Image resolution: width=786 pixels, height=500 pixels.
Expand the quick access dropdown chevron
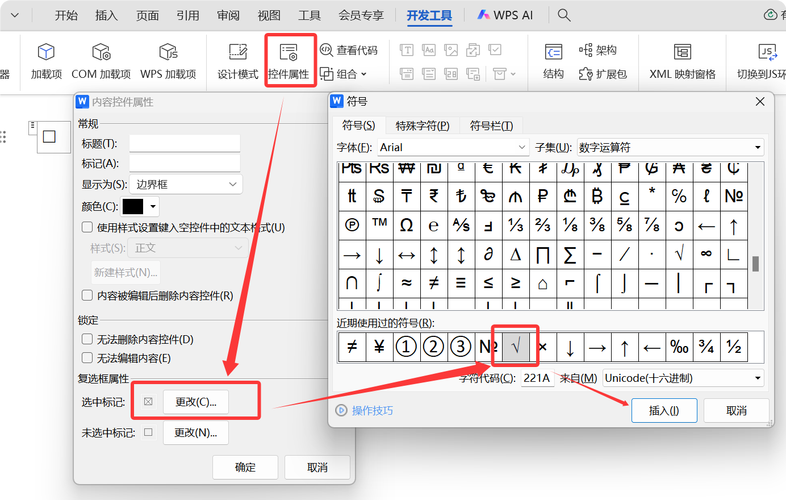[15, 15]
